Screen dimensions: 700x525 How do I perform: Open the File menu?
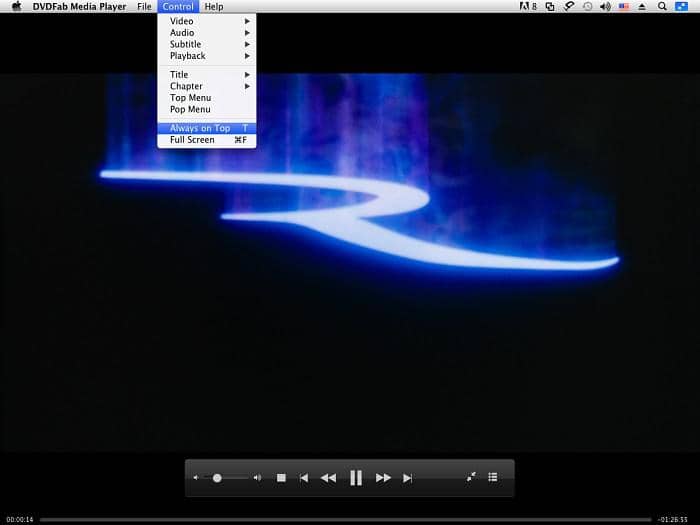click(x=144, y=7)
